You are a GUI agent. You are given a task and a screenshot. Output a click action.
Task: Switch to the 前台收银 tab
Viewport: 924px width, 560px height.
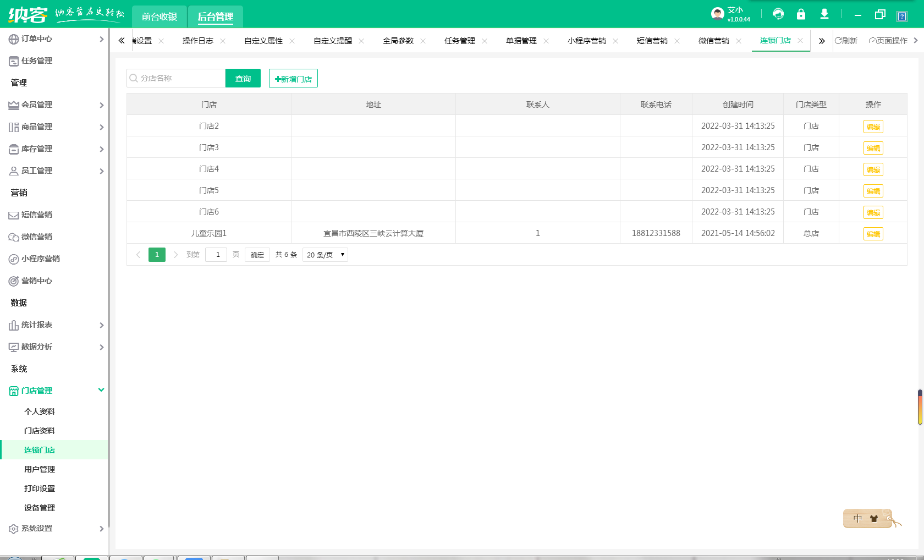click(x=159, y=17)
